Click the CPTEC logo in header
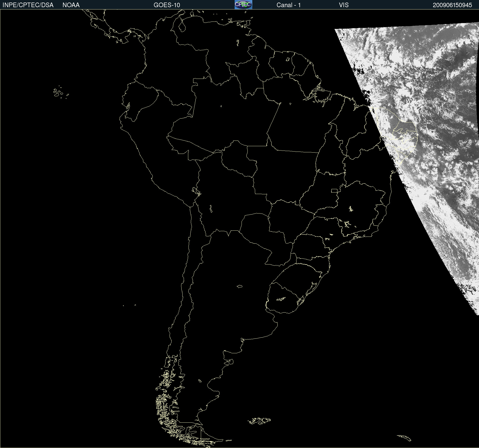Image resolution: width=479 pixels, height=448 pixels. coord(243,5)
